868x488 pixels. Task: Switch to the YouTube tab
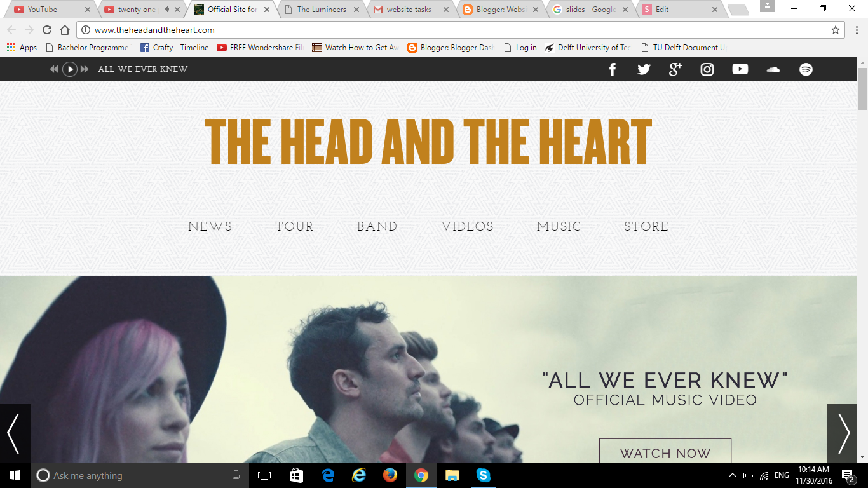tap(51, 10)
